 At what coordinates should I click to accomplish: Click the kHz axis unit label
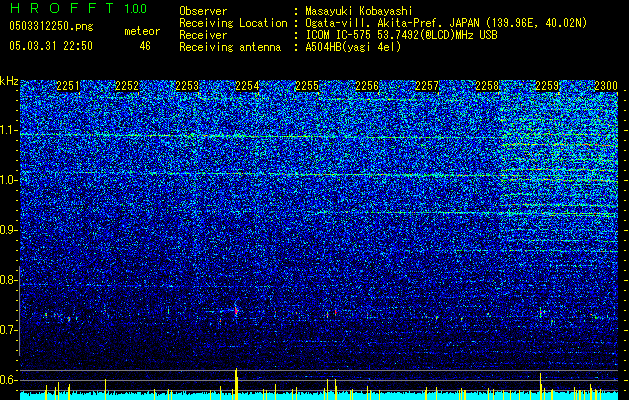[x=9, y=81]
